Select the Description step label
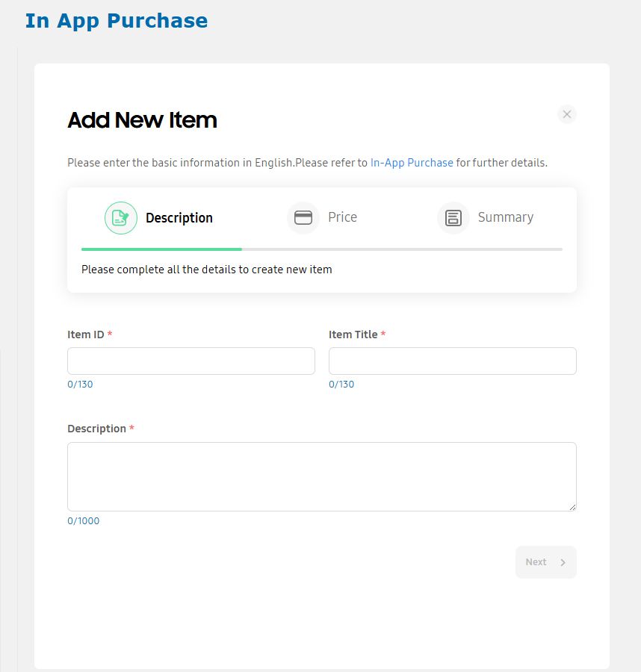Viewport: 641px width, 672px height. pos(179,218)
